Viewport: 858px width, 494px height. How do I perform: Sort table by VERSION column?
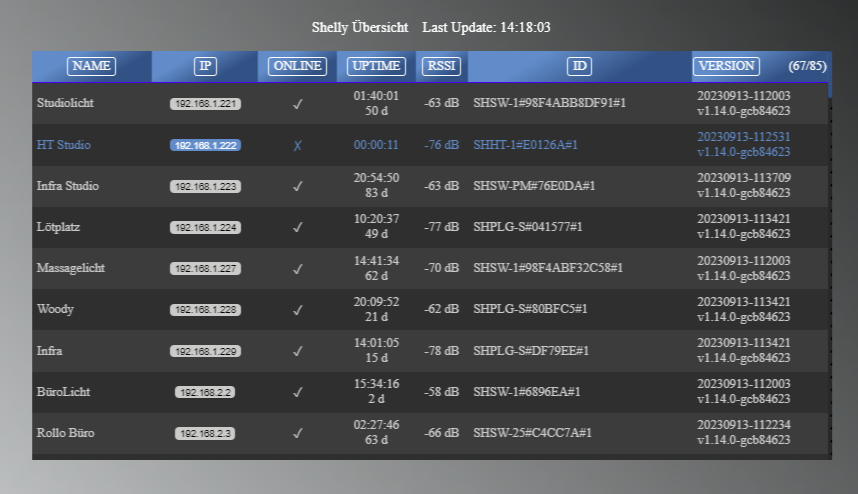click(x=726, y=66)
